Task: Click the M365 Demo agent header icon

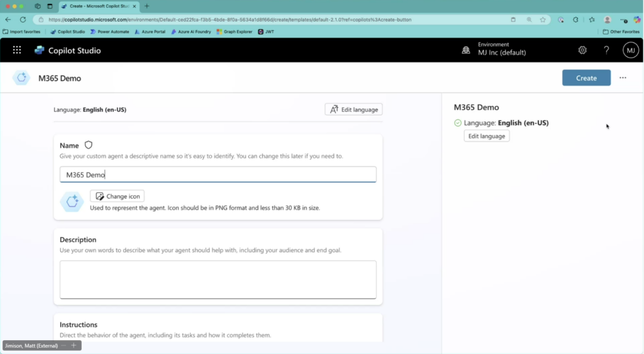Action: coord(21,77)
